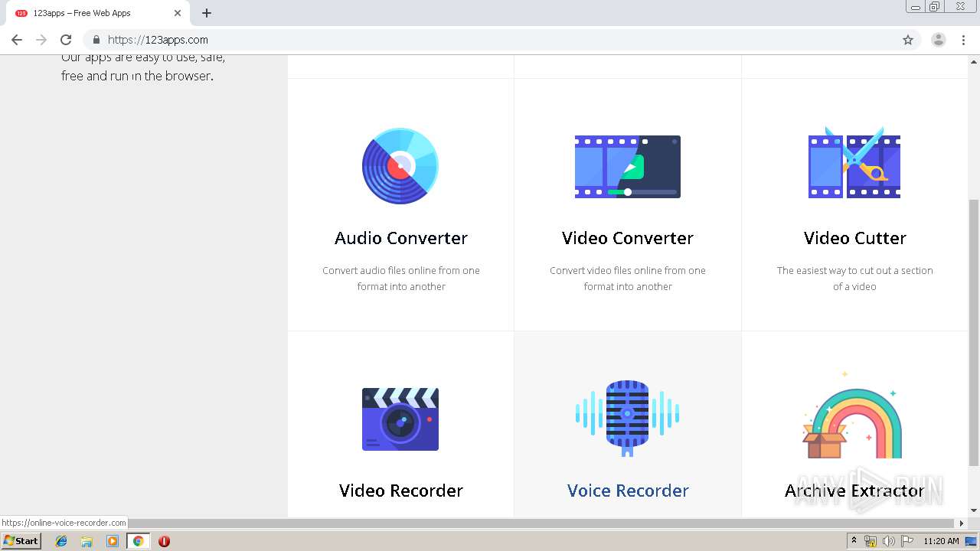Viewport: 980px width, 551px height.
Task: Click the Archive Extractor title link
Action: tap(854, 491)
